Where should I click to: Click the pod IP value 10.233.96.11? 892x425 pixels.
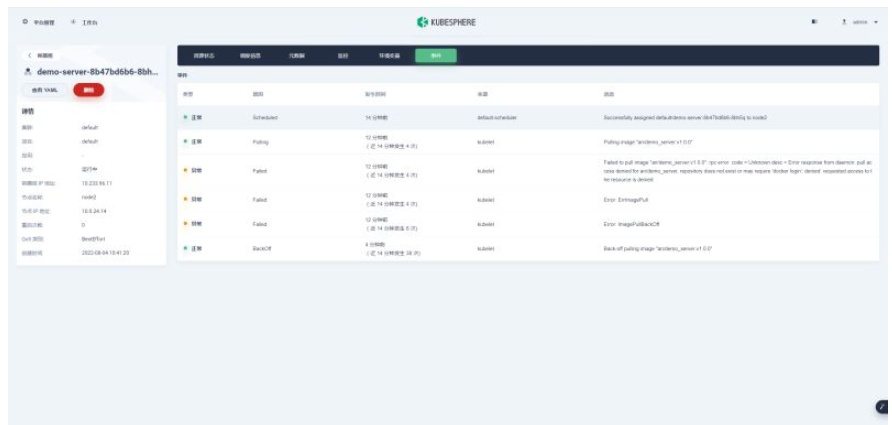97,183
